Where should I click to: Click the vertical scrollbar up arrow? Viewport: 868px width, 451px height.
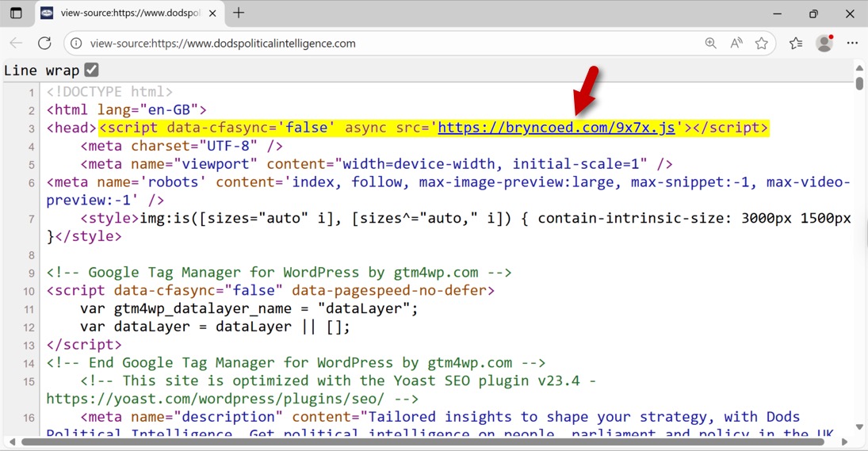tap(859, 69)
